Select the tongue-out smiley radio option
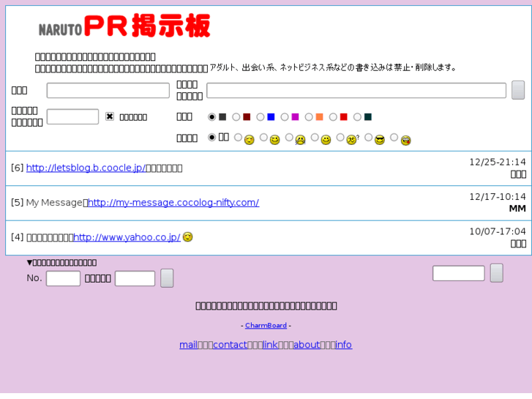 click(394, 137)
